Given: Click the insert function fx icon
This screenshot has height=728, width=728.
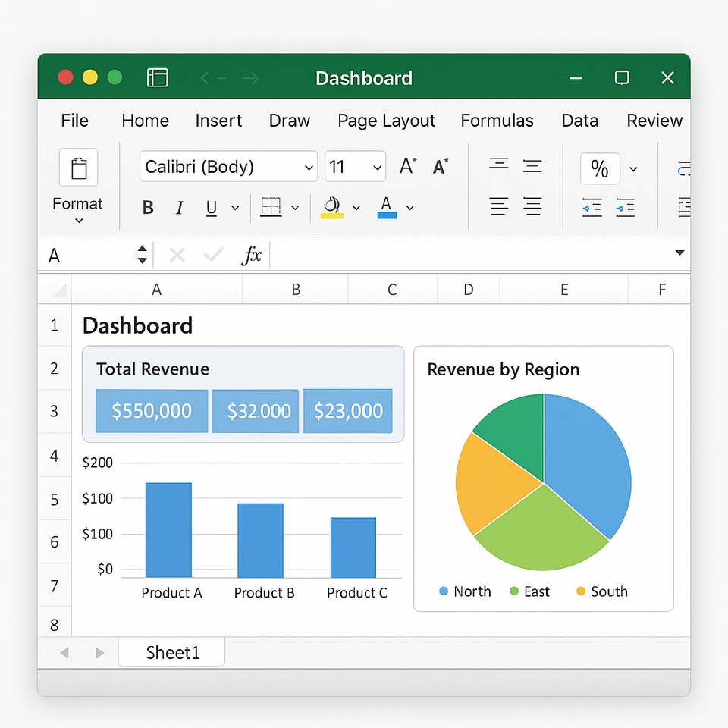Looking at the screenshot, I should point(251,256).
